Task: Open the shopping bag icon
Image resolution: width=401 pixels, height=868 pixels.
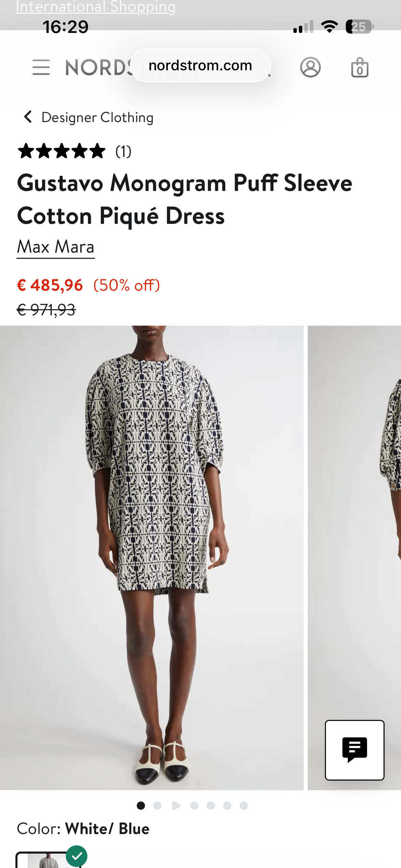Action: (x=360, y=67)
